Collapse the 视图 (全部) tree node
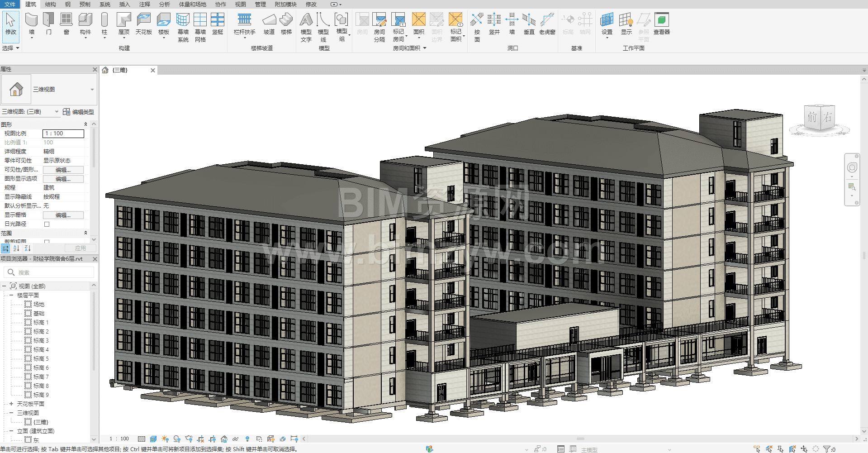The width and height of the screenshot is (868, 453). pos(4,286)
